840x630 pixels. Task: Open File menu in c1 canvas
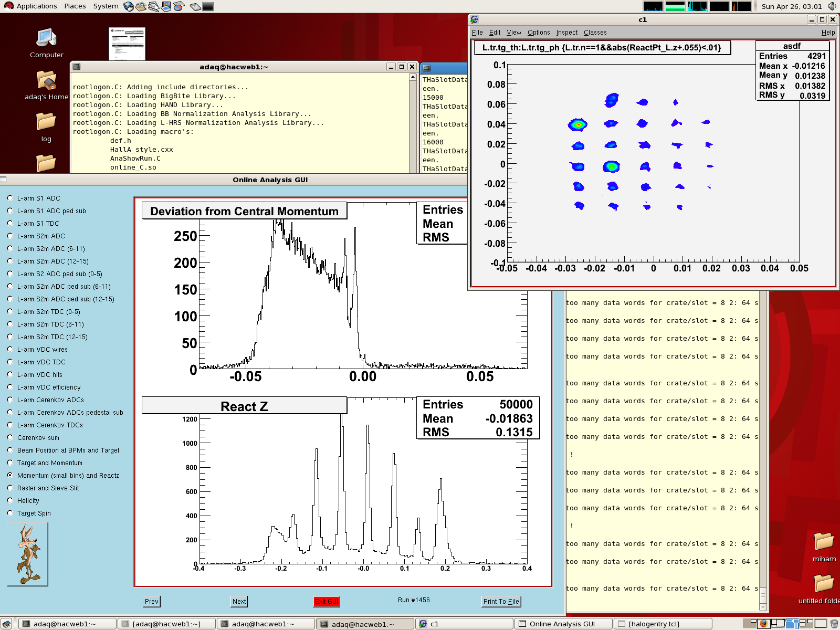pos(477,33)
